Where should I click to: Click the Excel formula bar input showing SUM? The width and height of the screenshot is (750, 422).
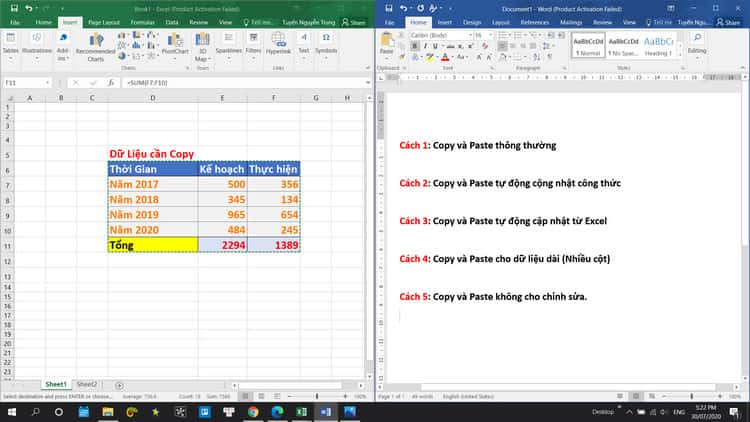point(243,83)
